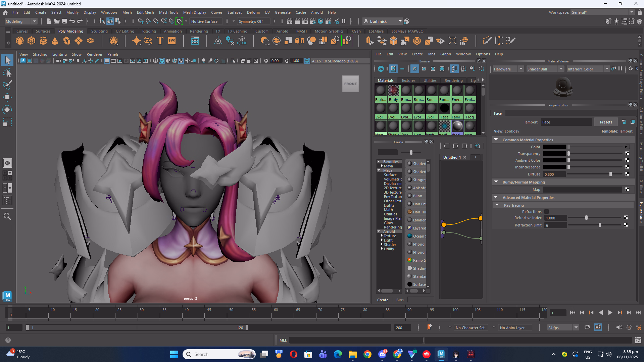The width and height of the screenshot is (644, 362).
Task: Click the SVG shelf tool icon
Action: pos(172,41)
